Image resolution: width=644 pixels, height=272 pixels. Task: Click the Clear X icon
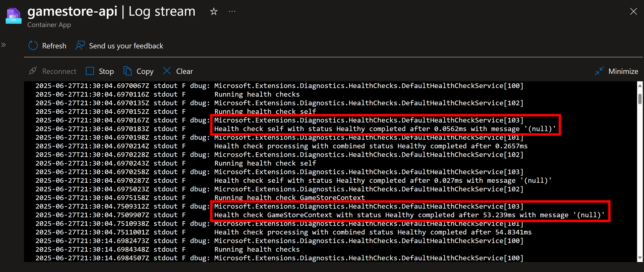click(x=167, y=71)
